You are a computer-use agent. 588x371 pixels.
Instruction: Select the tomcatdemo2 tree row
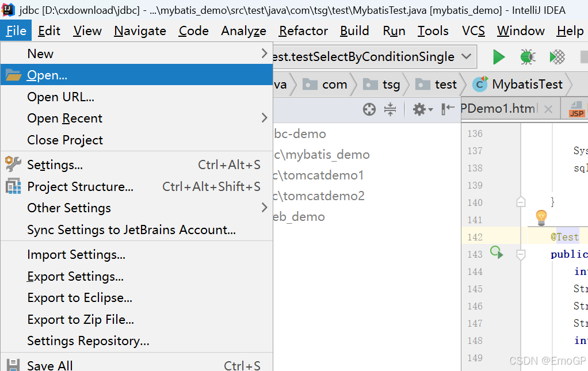coord(319,196)
